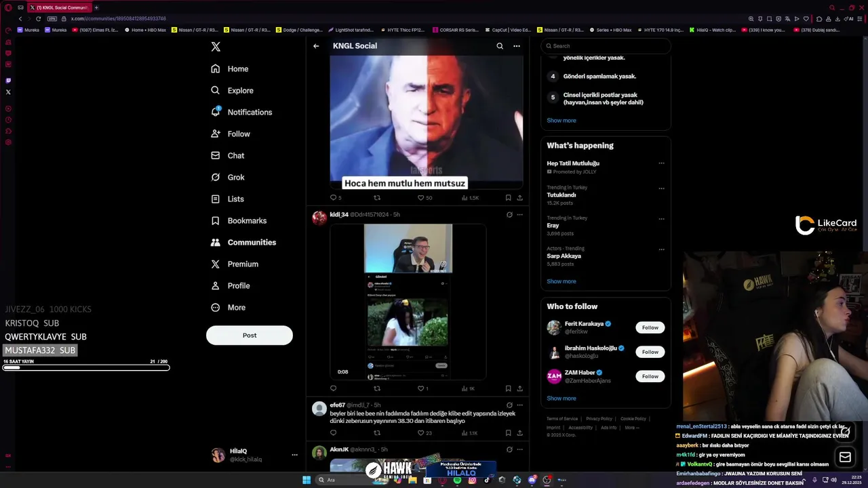
Task: Show more trending topics
Action: (561, 281)
